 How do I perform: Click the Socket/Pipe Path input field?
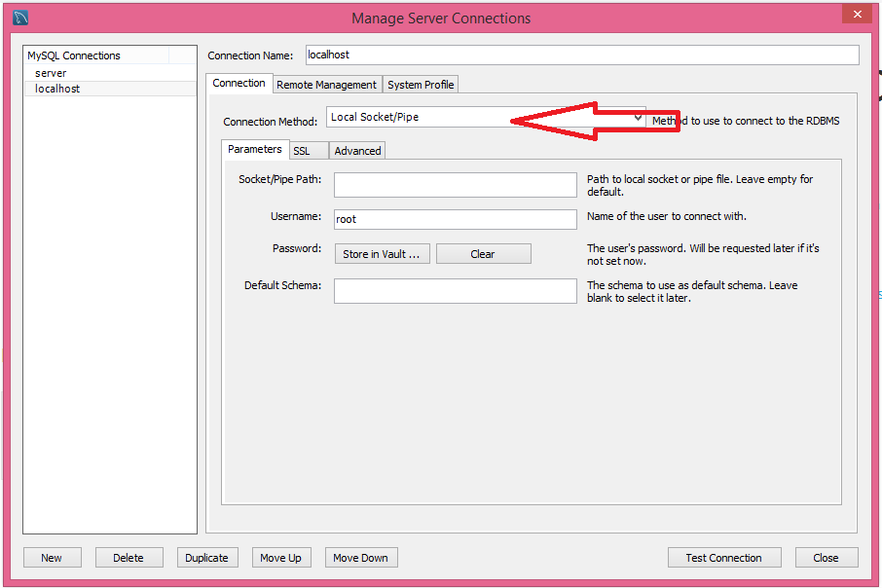[x=455, y=184]
